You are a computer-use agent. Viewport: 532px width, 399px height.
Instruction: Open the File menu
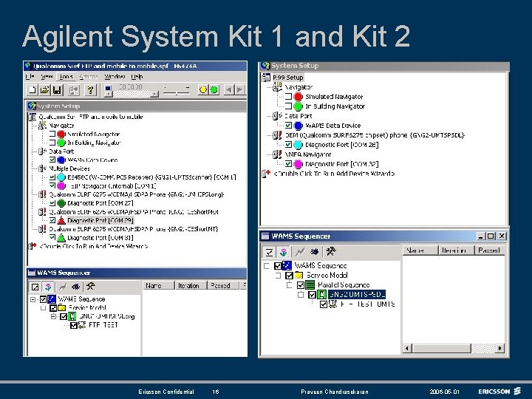(30, 77)
